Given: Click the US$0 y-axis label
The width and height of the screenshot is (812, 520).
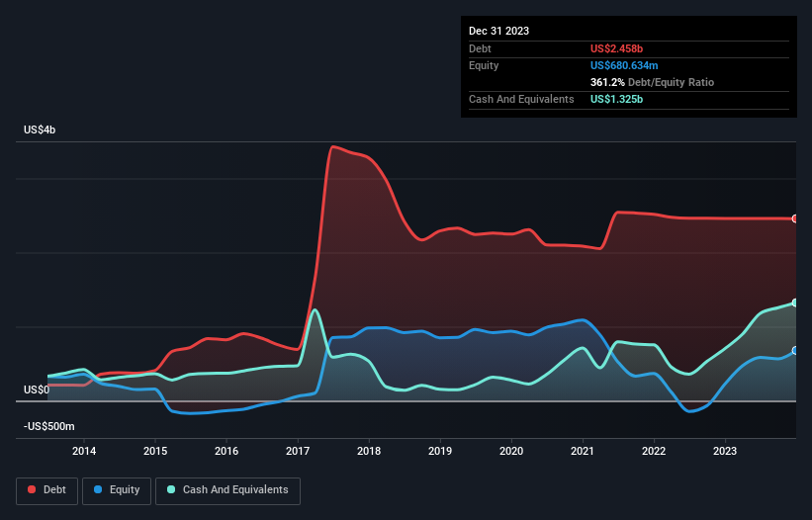Looking at the screenshot, I should [x=37, y=390].
